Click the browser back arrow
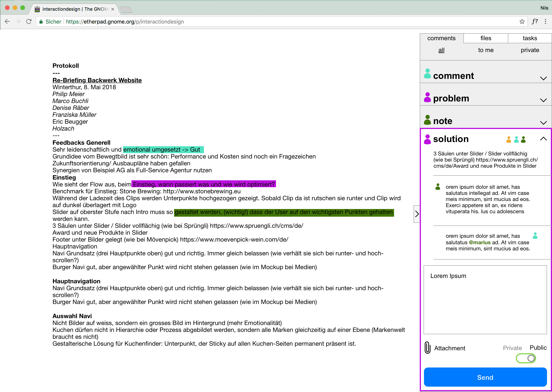Screen dimensions: 552x392 [x=7, y=22]
